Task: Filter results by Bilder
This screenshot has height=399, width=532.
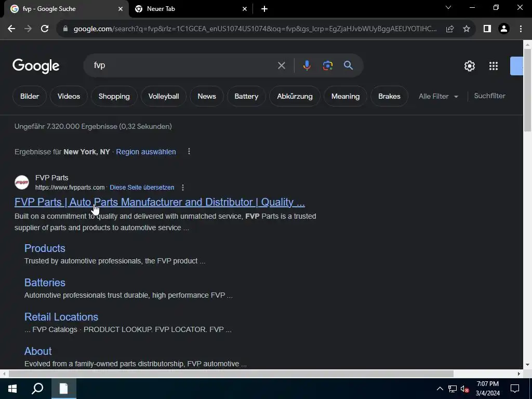Action: 30,96
